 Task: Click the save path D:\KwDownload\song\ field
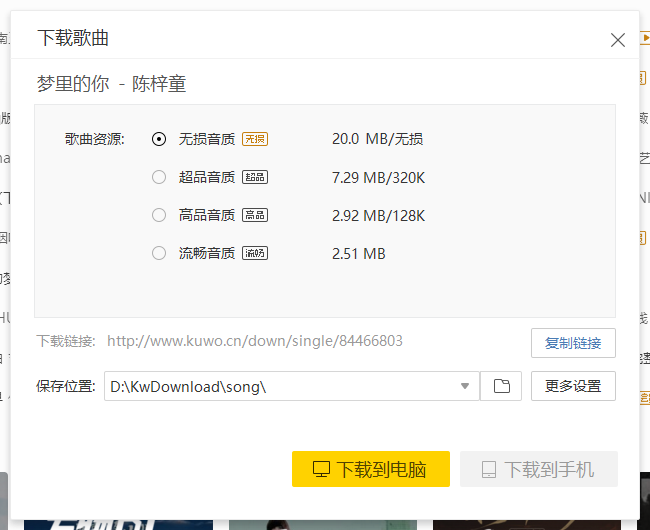[x=291, y=386]
